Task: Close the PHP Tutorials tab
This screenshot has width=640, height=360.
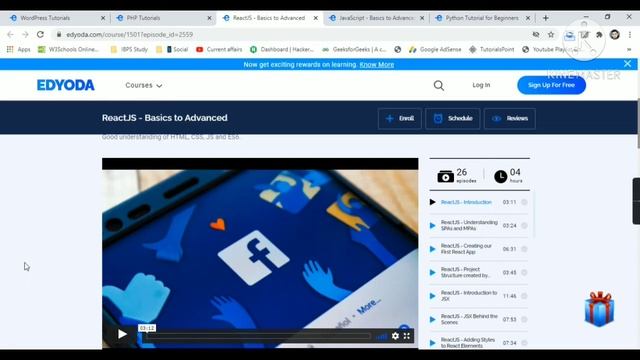Action: pos(209,18)
